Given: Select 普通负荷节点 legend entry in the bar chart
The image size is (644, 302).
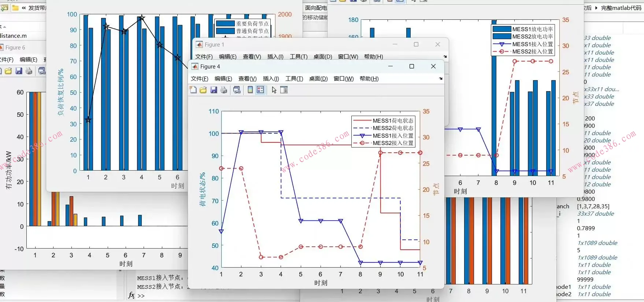Looking at the screenshot, I should pyautogui.click(x=243, y=31).
